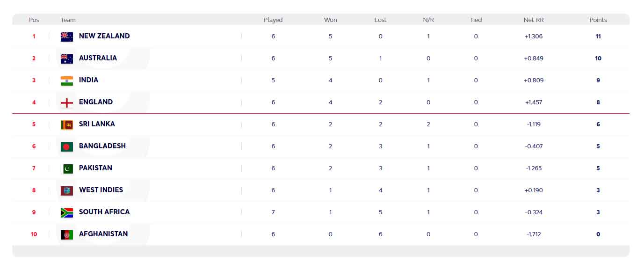The height and width of the screenshot is (262, 644).
Task: Click the Pos column header
Action: tap(34, 20)
